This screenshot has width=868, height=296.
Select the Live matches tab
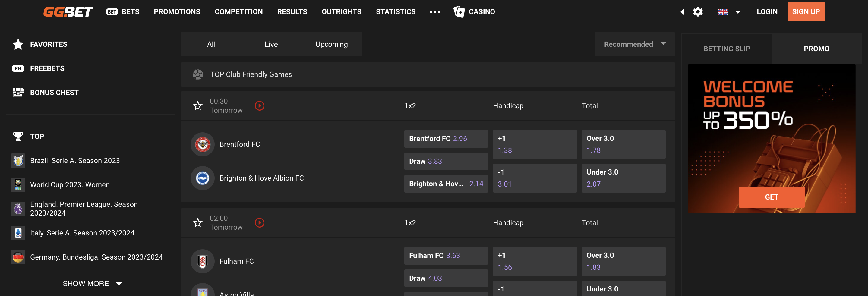(x=271, y=44)
